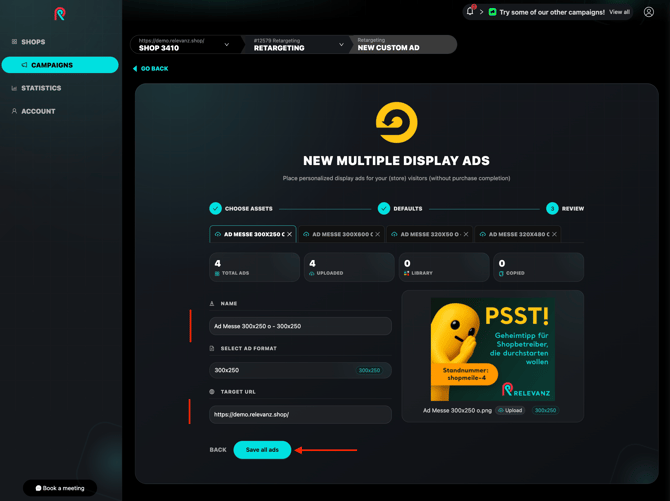Close the Ad Messe 320x50 tab
Image resolution: width=670 pixels, height=501 pixels.
[x=466, y=234]
